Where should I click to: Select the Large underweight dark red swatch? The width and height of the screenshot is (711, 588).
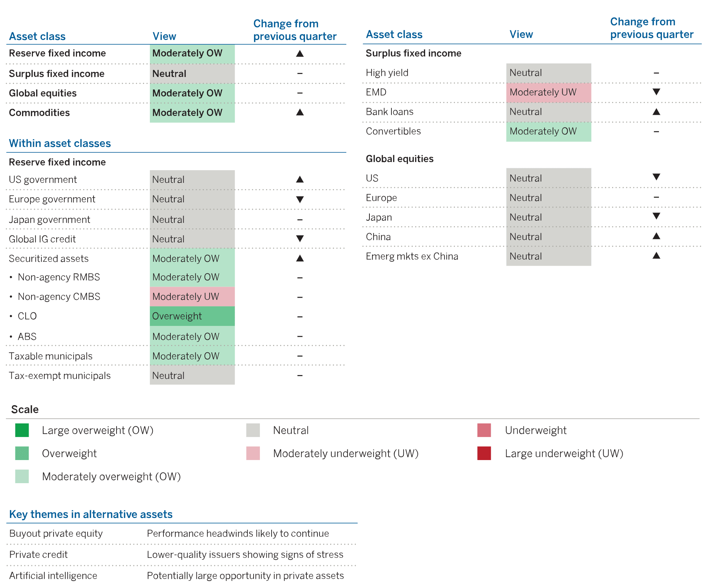pyautogui.click(x=484, y=453)
